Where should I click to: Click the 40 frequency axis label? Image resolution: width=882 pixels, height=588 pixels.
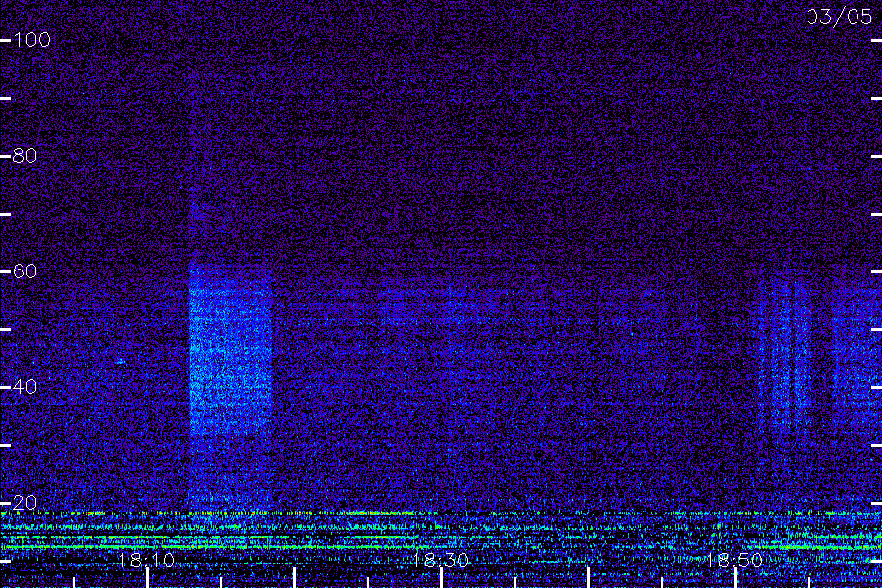25,386
